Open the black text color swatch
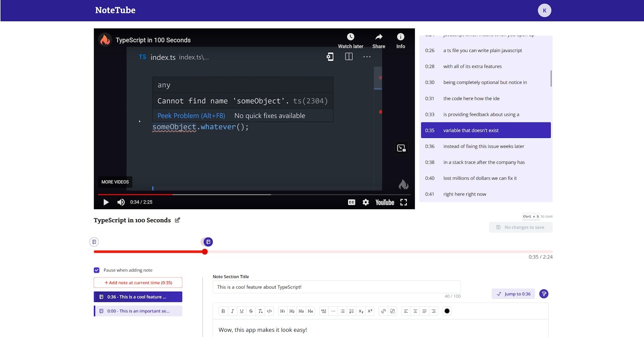Viewport: 644px width, 337px height. pyautogui.click(x=447, y=311)
